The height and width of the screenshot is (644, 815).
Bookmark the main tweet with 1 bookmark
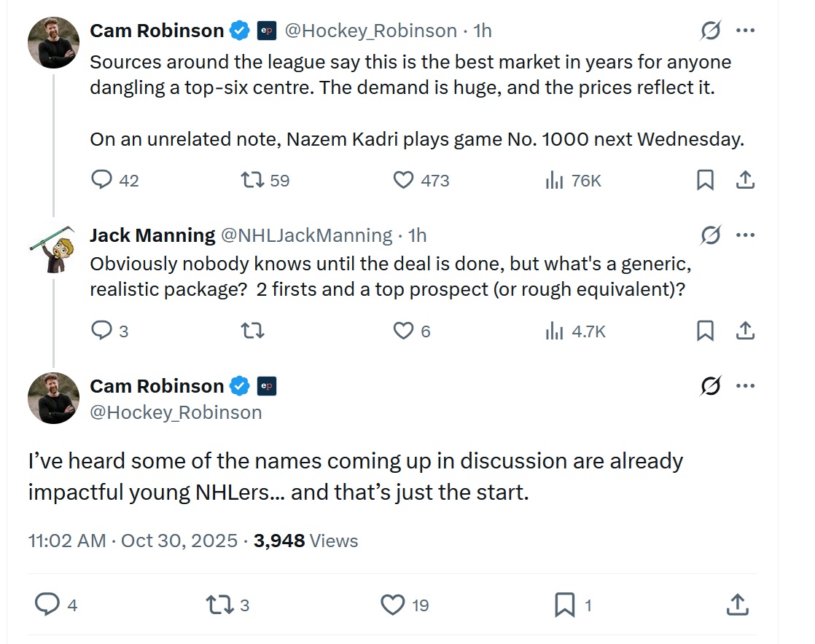[x=565, y=605]
